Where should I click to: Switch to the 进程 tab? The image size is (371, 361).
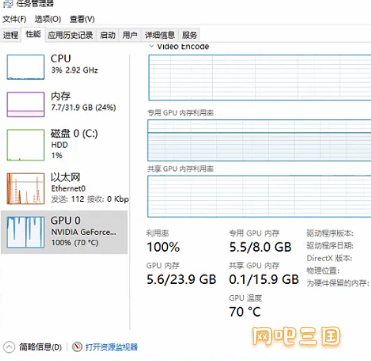(10, 35)
